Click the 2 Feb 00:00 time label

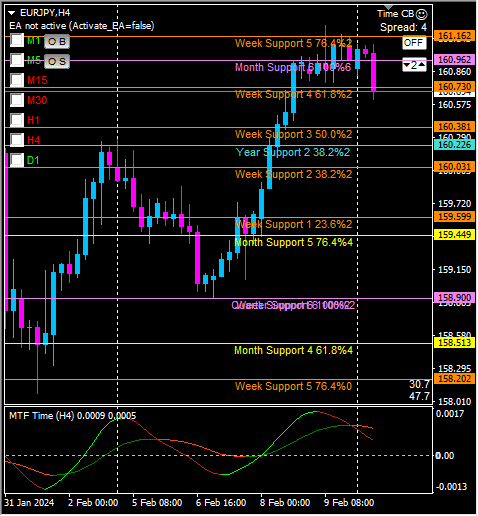tap(93, 503)
